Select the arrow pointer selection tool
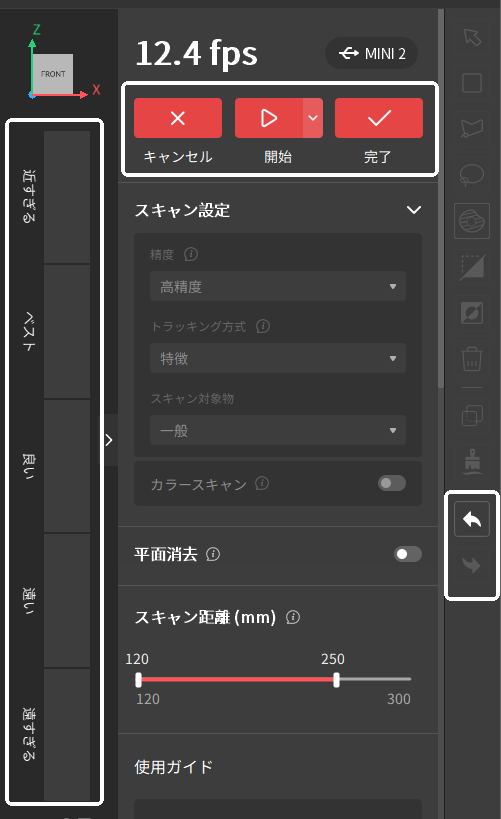The height and width of the screenshot is (819, 501). pos(472,37)
